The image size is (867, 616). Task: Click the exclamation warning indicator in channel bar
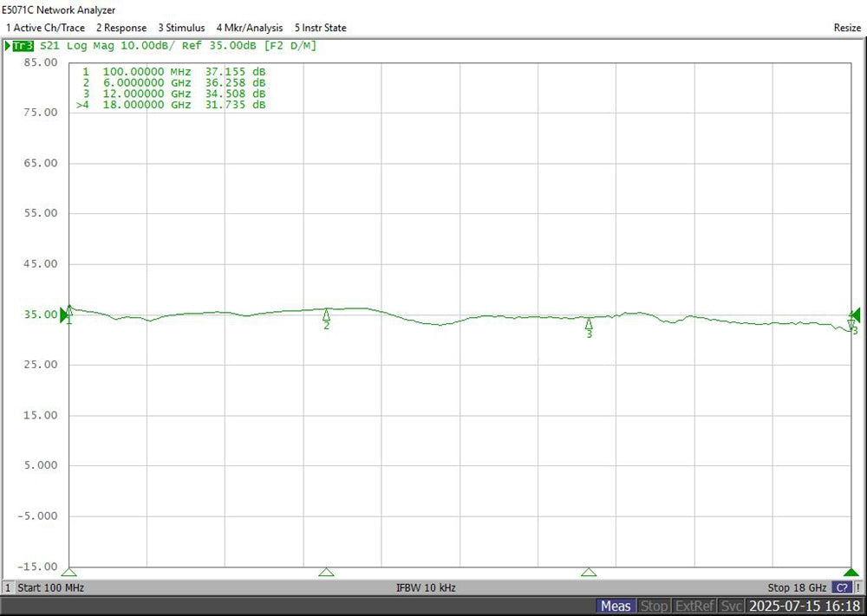pos(857,587)
